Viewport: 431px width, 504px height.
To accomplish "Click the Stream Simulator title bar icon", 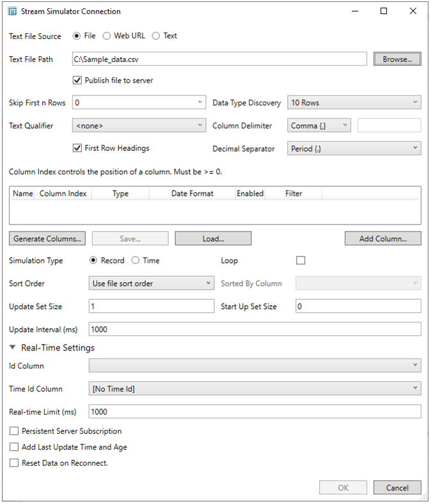I will [13, 12].
